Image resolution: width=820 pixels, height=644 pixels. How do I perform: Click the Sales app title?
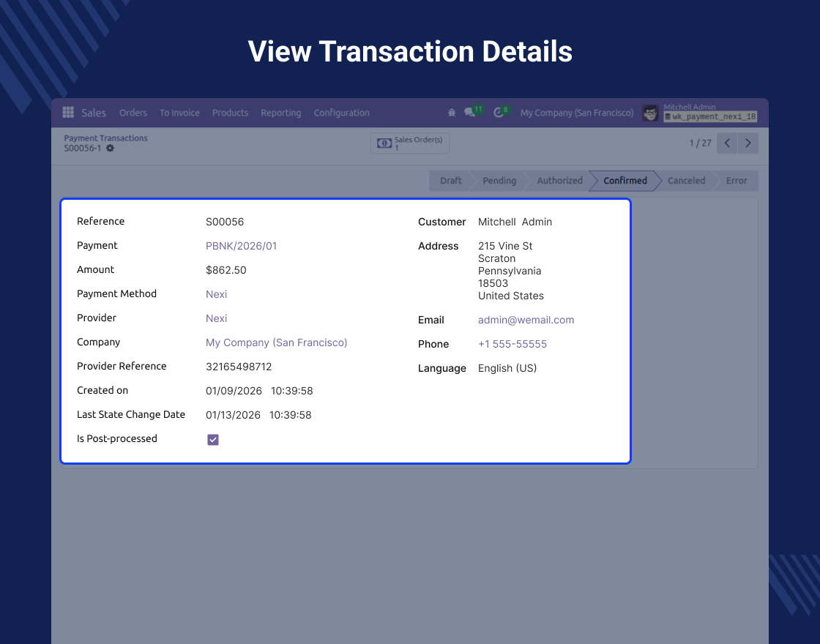tap(94, 113)
